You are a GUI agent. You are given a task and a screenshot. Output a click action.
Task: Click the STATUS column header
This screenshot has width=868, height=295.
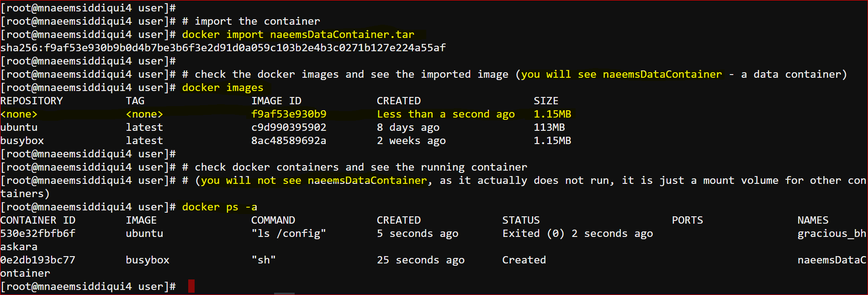pos(521,220)
